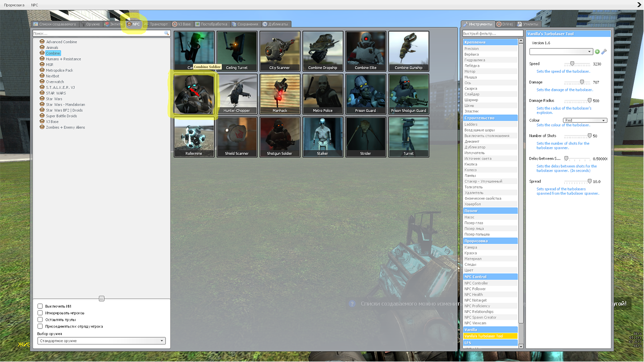Collapse the Крепления tool category header
Screen dimensions: 644x362
pos(490,42)
